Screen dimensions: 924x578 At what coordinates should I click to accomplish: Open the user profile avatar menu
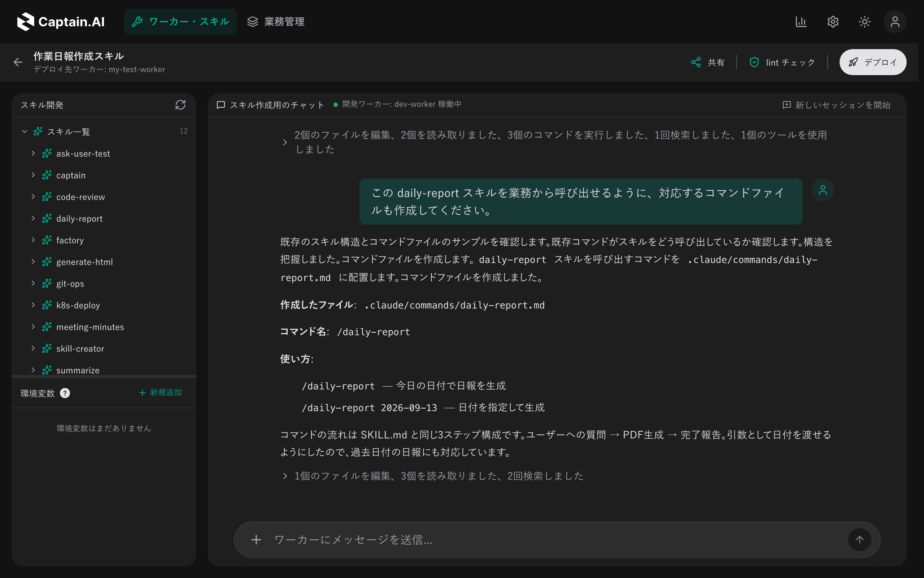tap(895, 22)
